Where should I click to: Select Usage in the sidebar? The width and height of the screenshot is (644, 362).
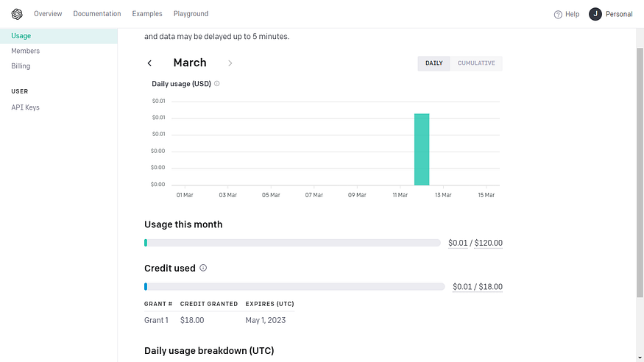pyautogui.click(x=59, y=36)
